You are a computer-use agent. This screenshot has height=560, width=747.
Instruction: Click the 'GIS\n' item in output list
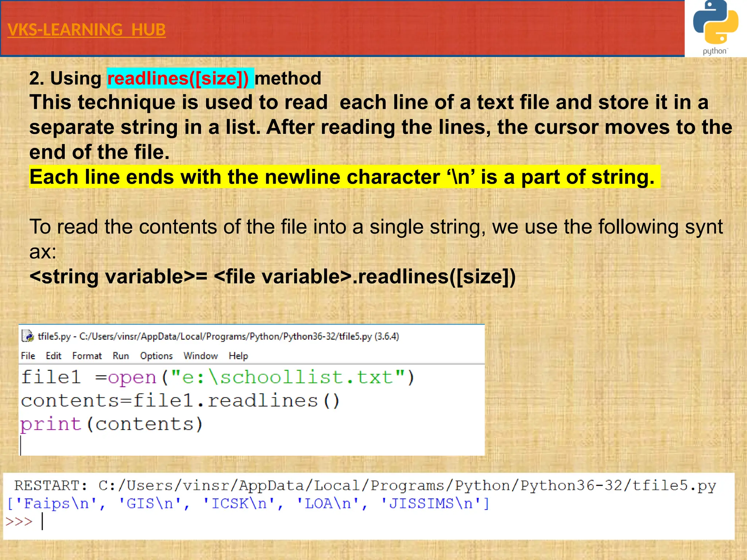point(150,504)
